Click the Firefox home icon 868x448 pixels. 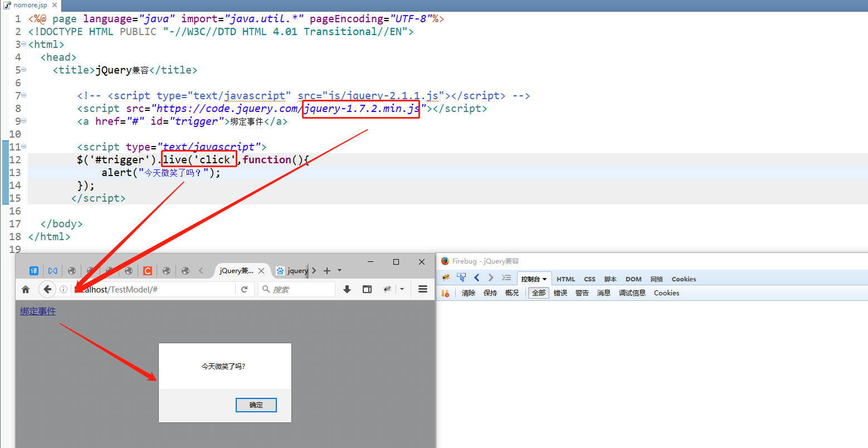(26, 289)
